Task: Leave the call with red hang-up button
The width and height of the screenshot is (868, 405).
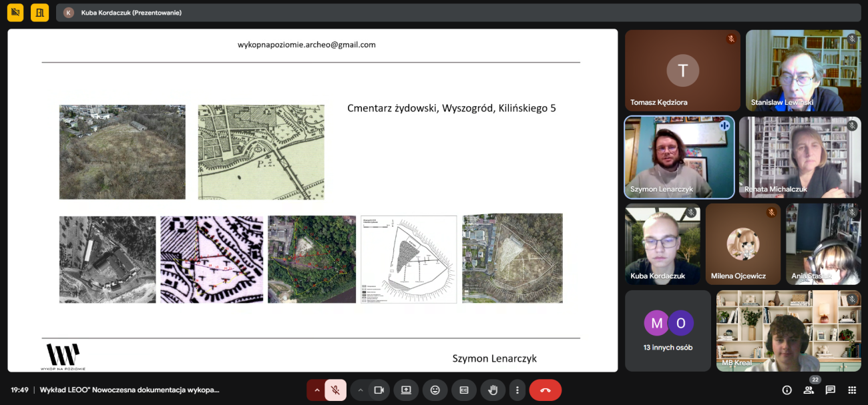Action: tap(545, 390)
